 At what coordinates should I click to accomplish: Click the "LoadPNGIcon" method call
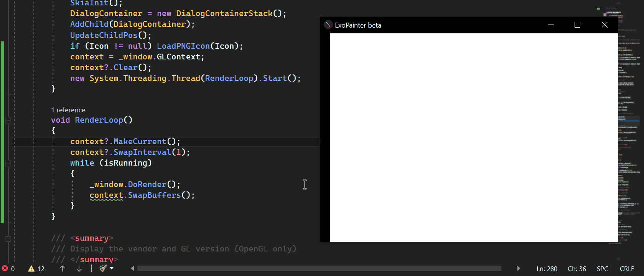[x=183, y=46]
